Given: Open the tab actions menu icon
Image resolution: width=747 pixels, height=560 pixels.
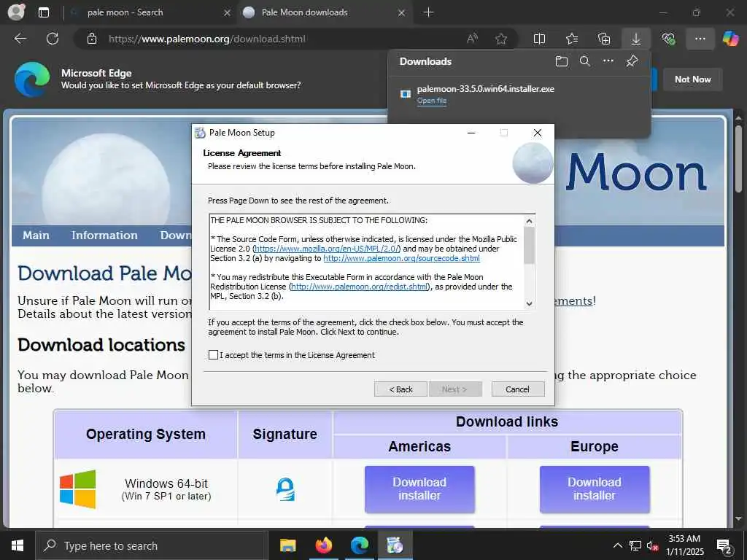Looking at the screenshot, I should tap(44, 12).
